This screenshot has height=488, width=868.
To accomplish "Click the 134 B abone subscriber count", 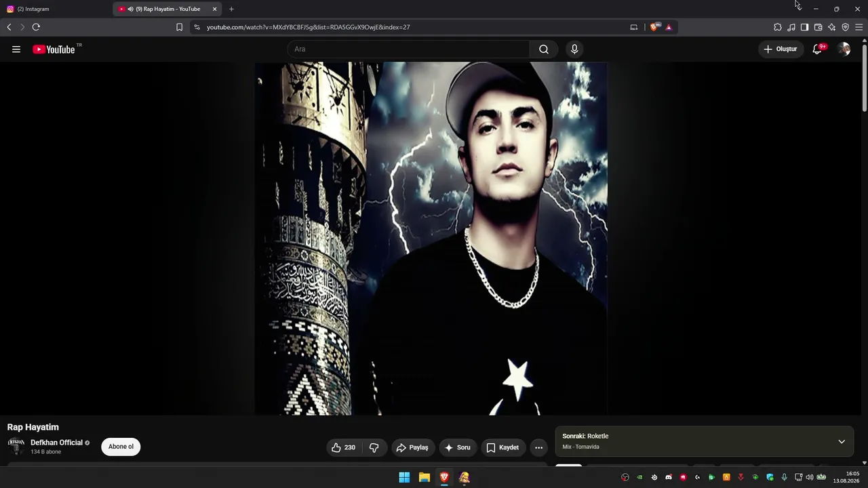I will coord(45,451).
